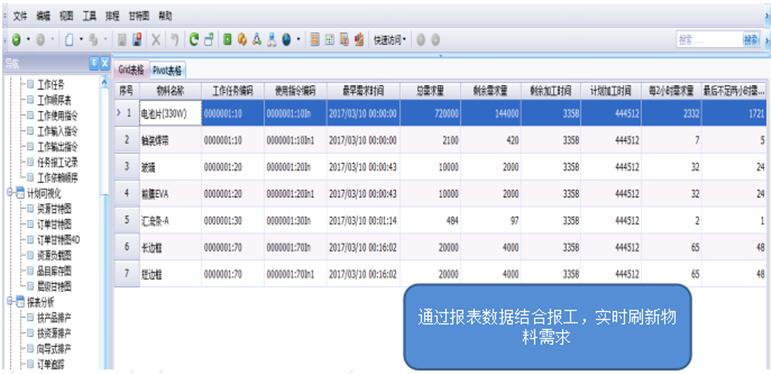Click the navigation tree scroll-up arrow

pyautogui.click(x=104, y=83)
